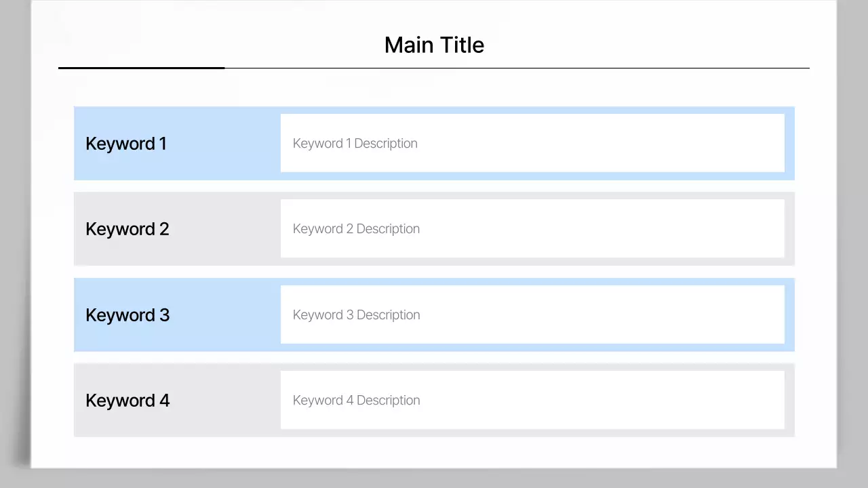Click the Keyword 3 Description placeholder text
Image resolution: width=868 pixels, height=488 pixels.
357,315
